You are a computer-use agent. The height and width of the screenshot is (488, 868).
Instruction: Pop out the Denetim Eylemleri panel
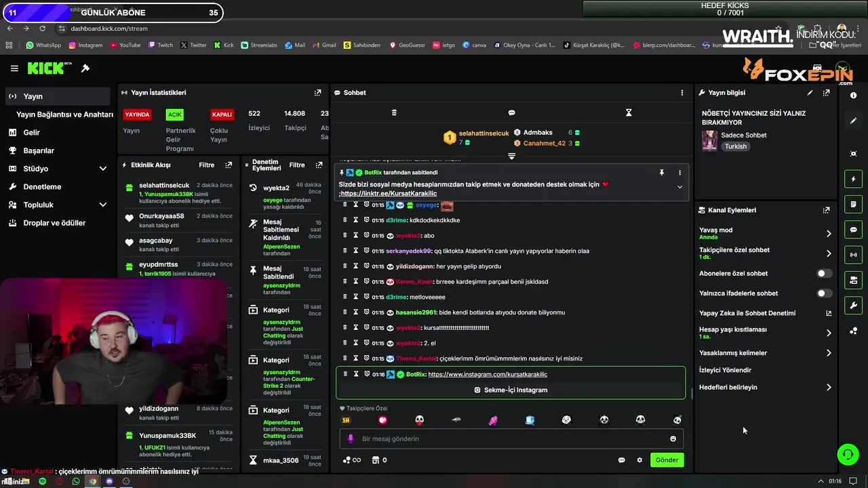coord(319,165)
